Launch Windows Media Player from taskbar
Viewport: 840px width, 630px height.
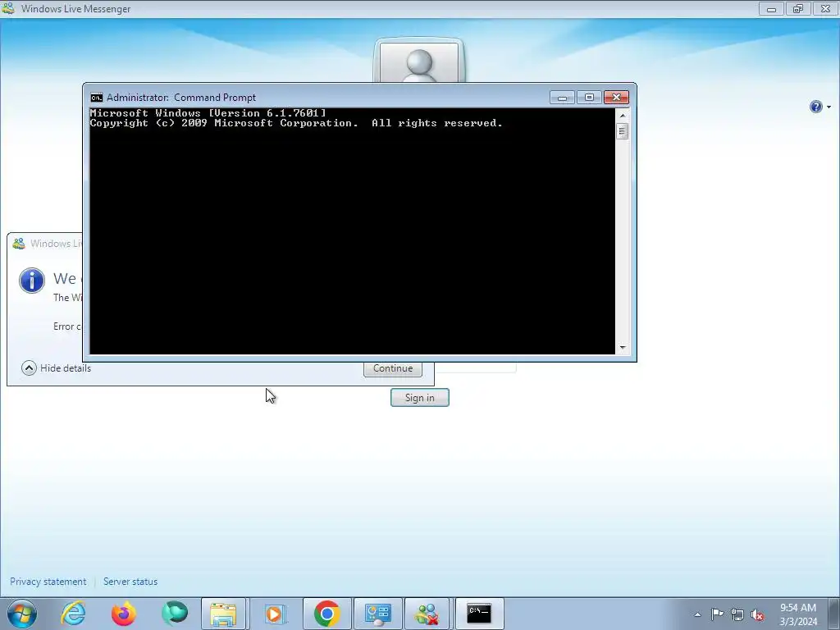[274, 614]
